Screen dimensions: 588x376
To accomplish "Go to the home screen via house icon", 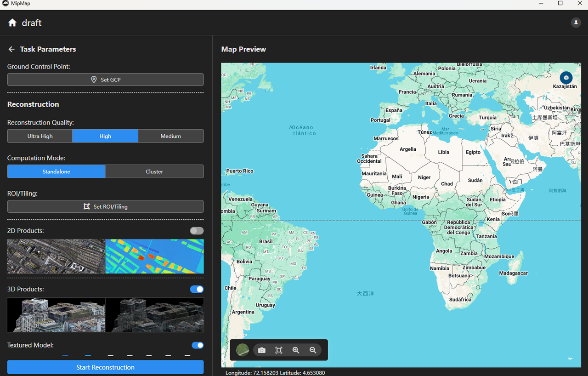I will click(x=12, y=23).
